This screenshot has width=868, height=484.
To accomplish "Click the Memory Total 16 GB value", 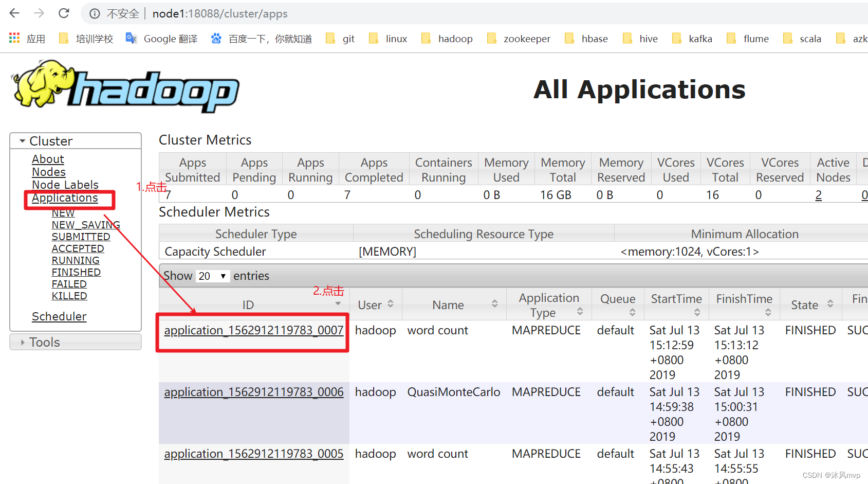I will coord(556,195).
